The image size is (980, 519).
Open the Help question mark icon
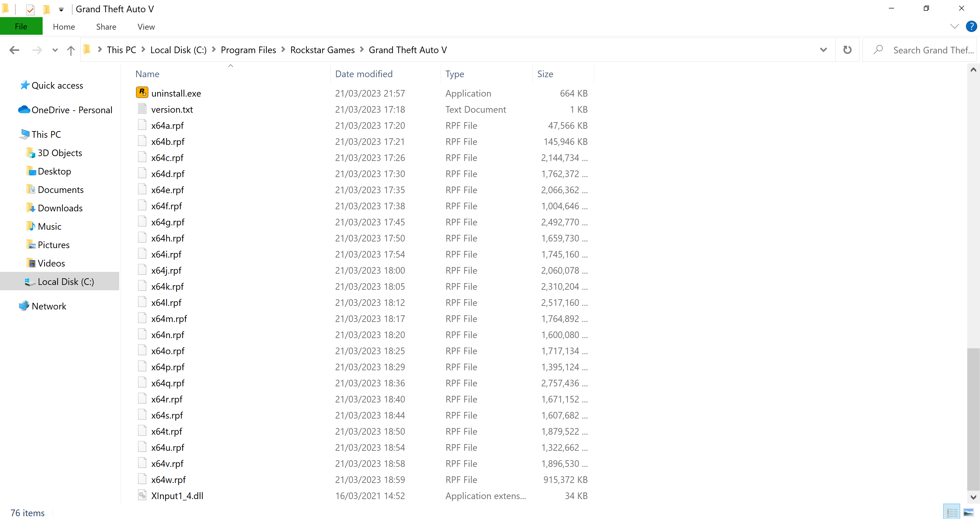tap(971, 26)
